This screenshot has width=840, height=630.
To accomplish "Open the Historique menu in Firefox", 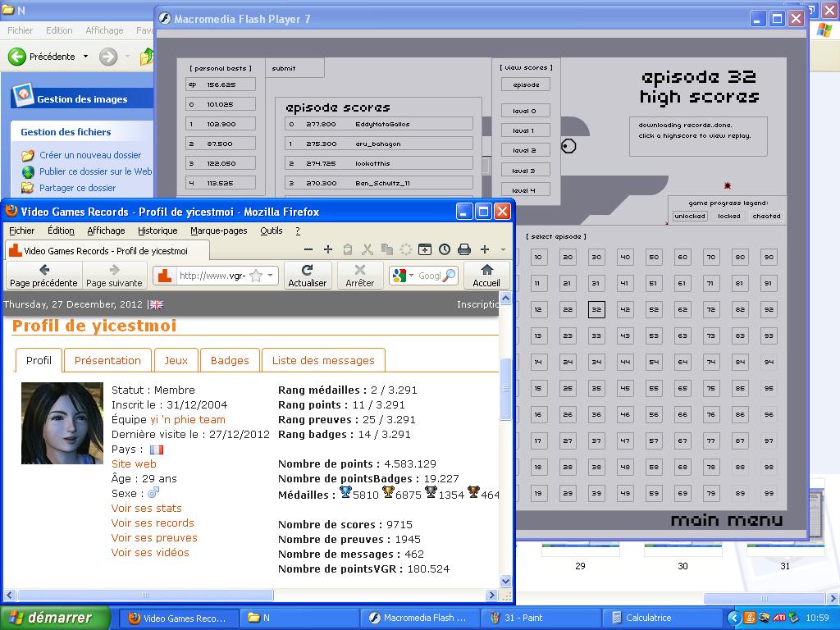I will [157, 231].
